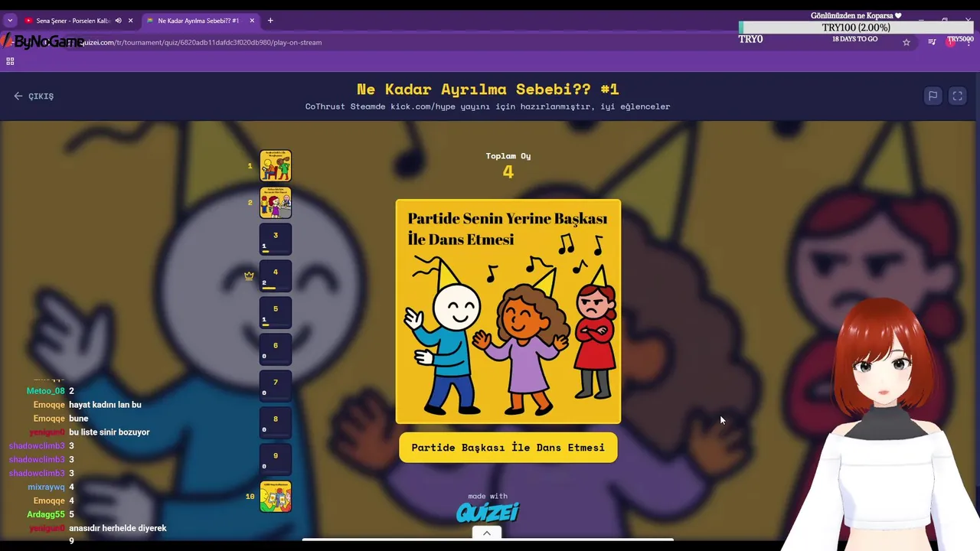
Task: Click the quizei.com address bar
Action: tap(459, 42)
